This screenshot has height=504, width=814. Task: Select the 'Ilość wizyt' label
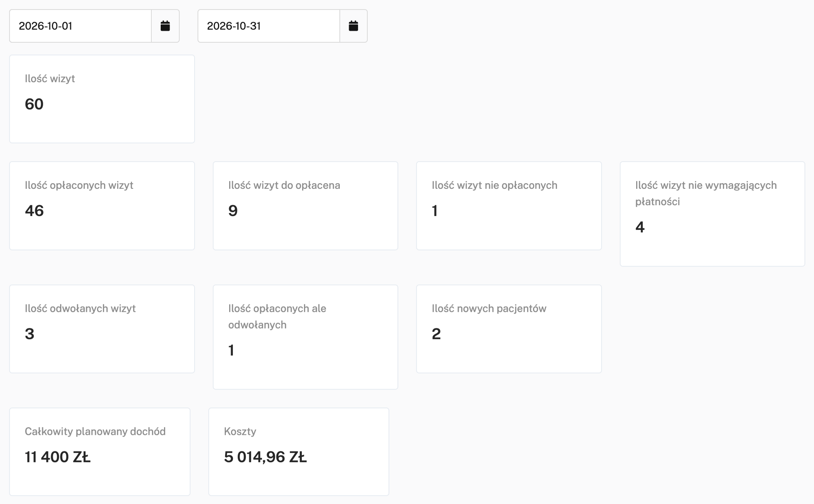coord(50,79)
